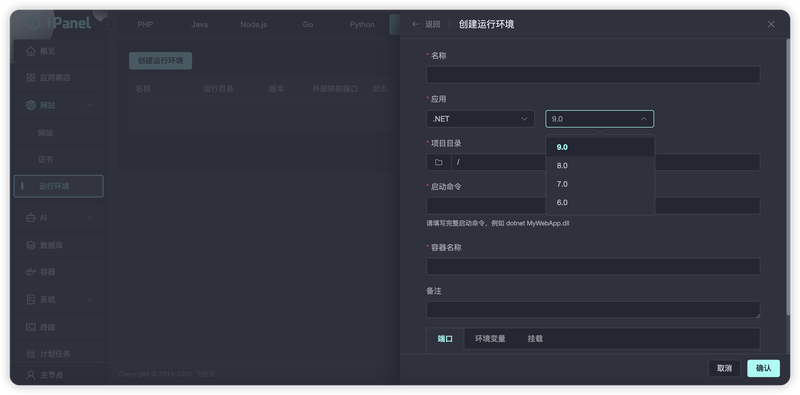
Task: Click the AI robot icon in sidebar
Action: click(x=31, y=217)
